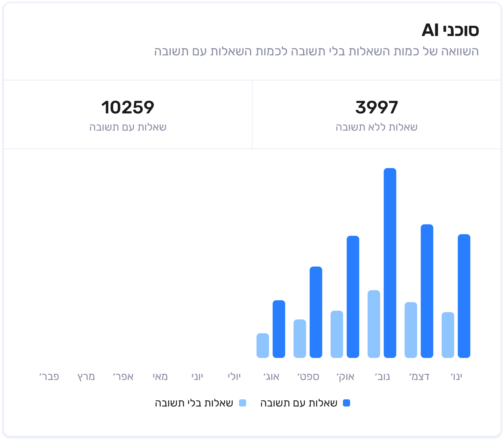Click the tallest dark blue bar for נוב׳
This screenshot has width=504, height=440.
point(390,263)
